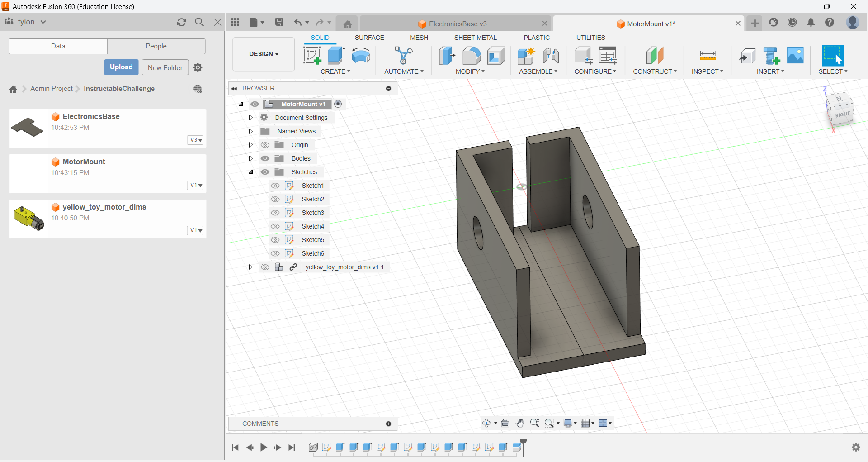868x462 pixels.
Task: Switch to the SHEET METAL tab
Action: click(x=475, y=38)
